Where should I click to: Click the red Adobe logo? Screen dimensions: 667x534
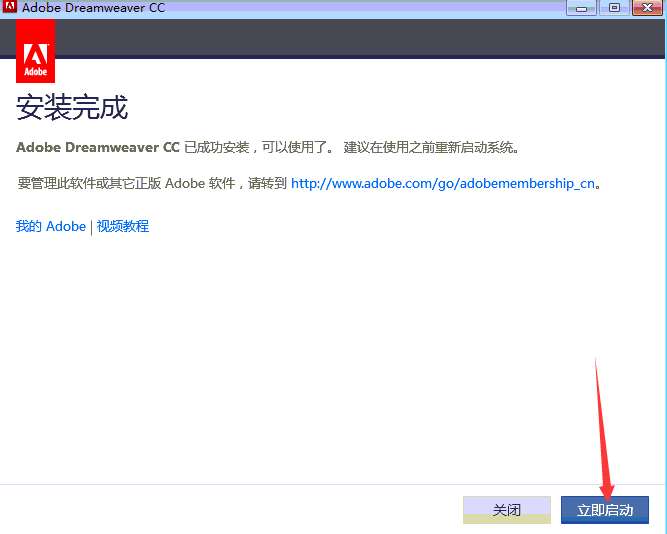35,51
